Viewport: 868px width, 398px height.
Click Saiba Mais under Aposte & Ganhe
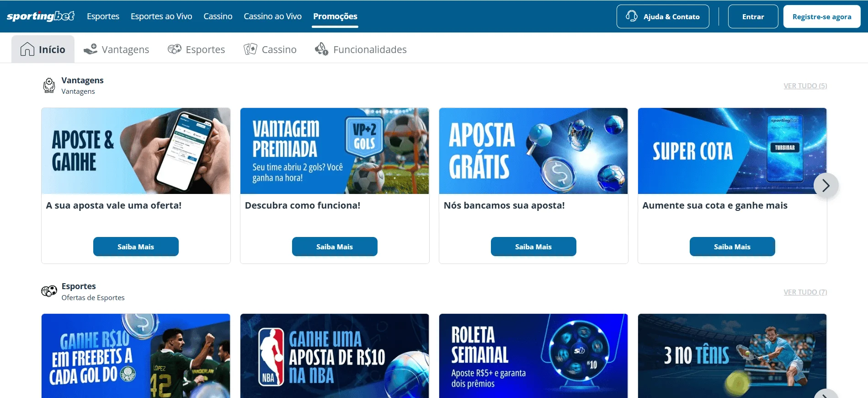[136, 247]
